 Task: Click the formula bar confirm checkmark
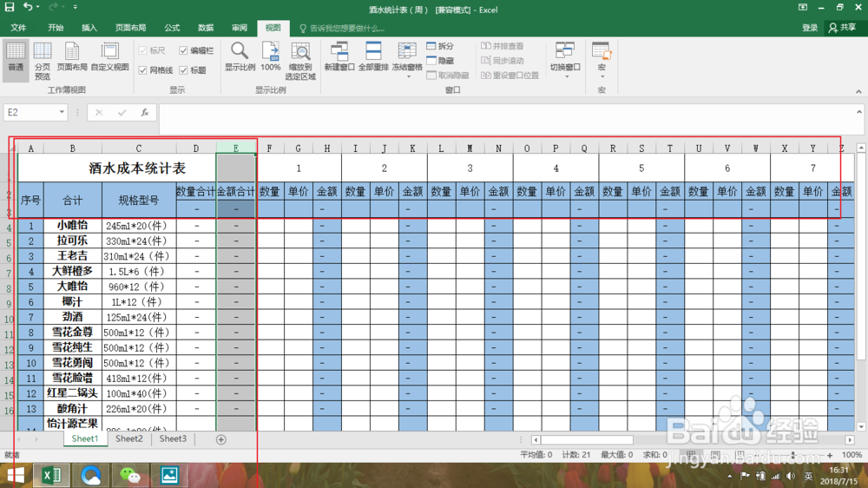(x=122, y=112)
